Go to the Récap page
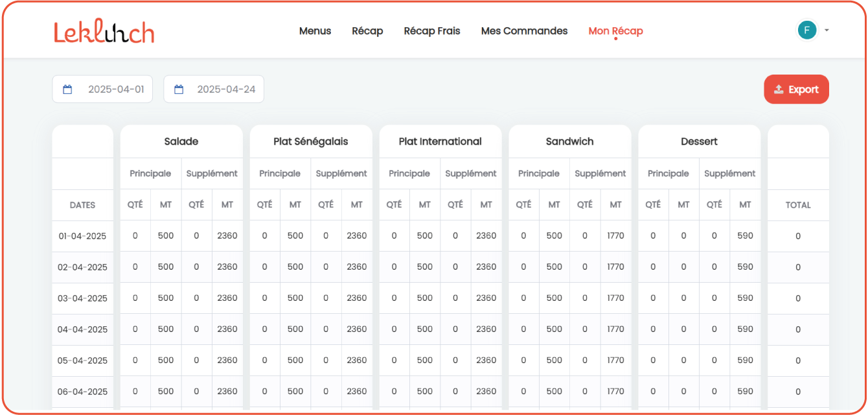 (x=367, y=31)
